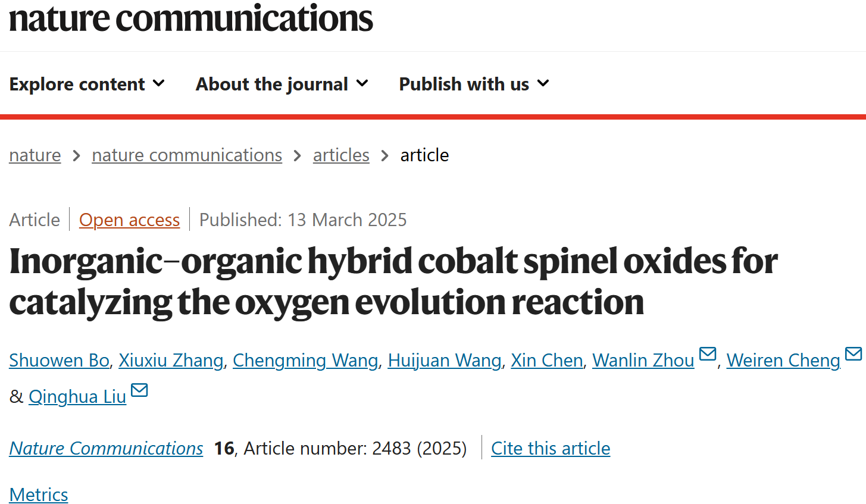
Task: Click the email envelope icon beside Wanlin Zhou
Action: (x=707, y=354)
